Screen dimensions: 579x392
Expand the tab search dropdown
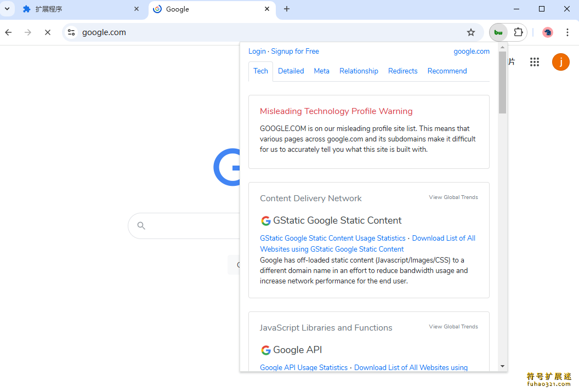7,9
